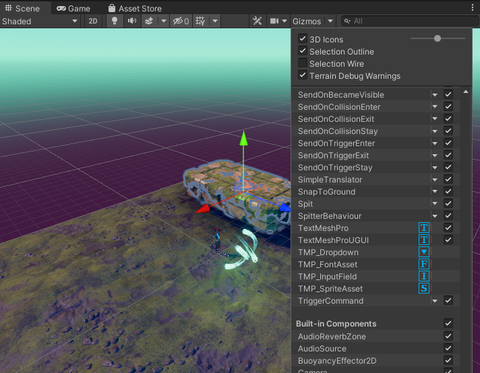Switch to the Game tab
Screen dimensions: 480x373
(x=73, y=8)
